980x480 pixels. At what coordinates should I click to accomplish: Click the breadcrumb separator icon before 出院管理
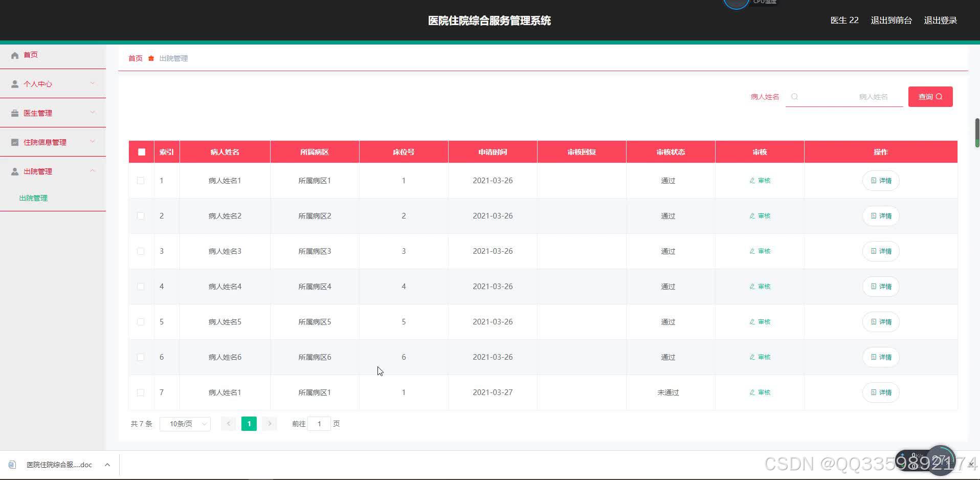pos(151,58)
